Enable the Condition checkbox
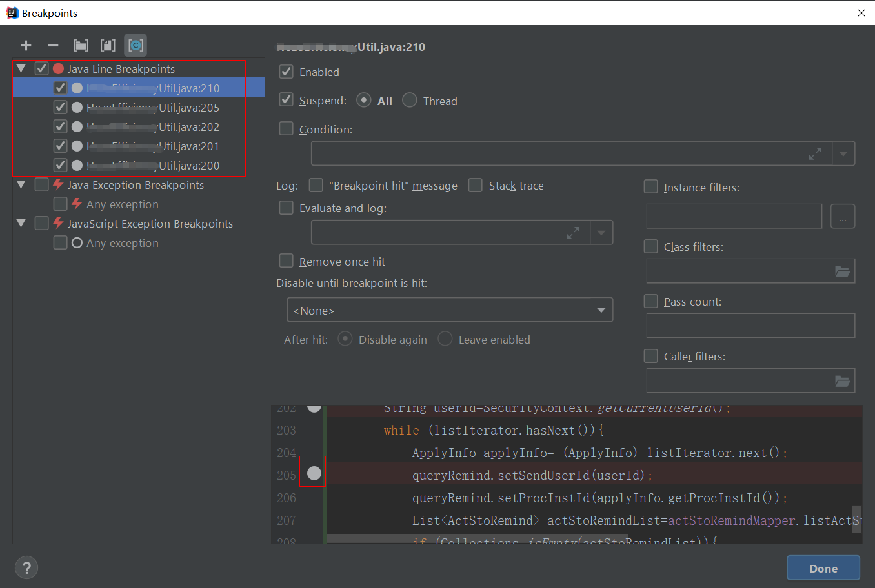The width and height of the screenshot is (875, 588). [287, 129]
